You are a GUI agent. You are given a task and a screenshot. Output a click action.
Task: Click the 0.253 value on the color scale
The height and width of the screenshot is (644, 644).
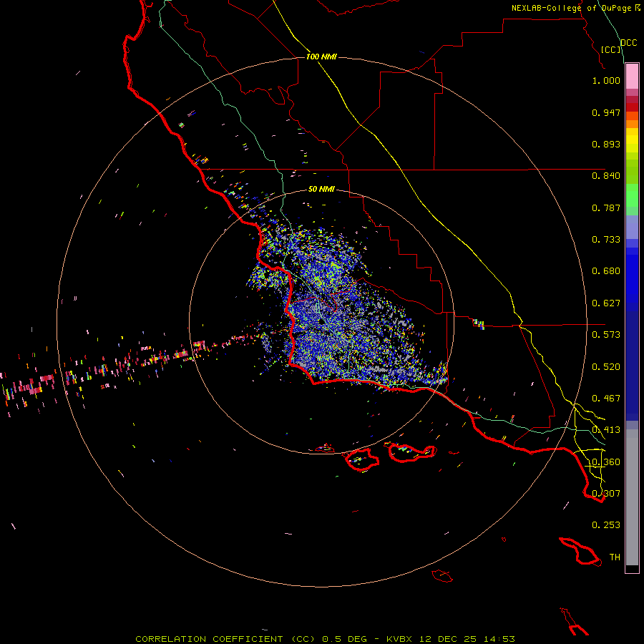point(606,525)
